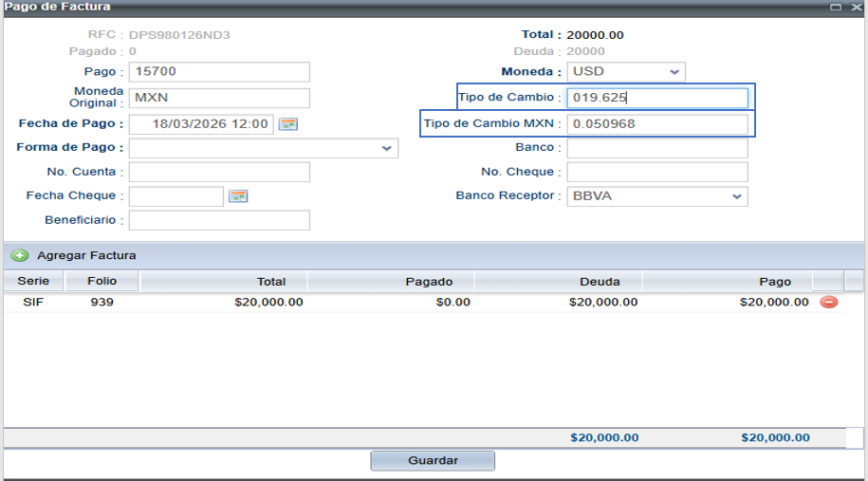Open the Forma de Pago dropdown
Viewport: 868px width, 481px height.
click(387, 148)
